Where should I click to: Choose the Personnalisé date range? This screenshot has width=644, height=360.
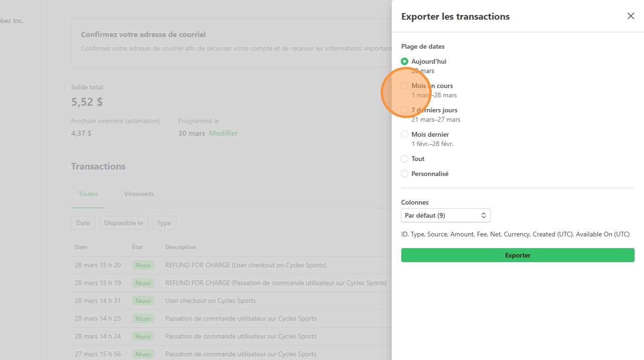click(405, 174)
